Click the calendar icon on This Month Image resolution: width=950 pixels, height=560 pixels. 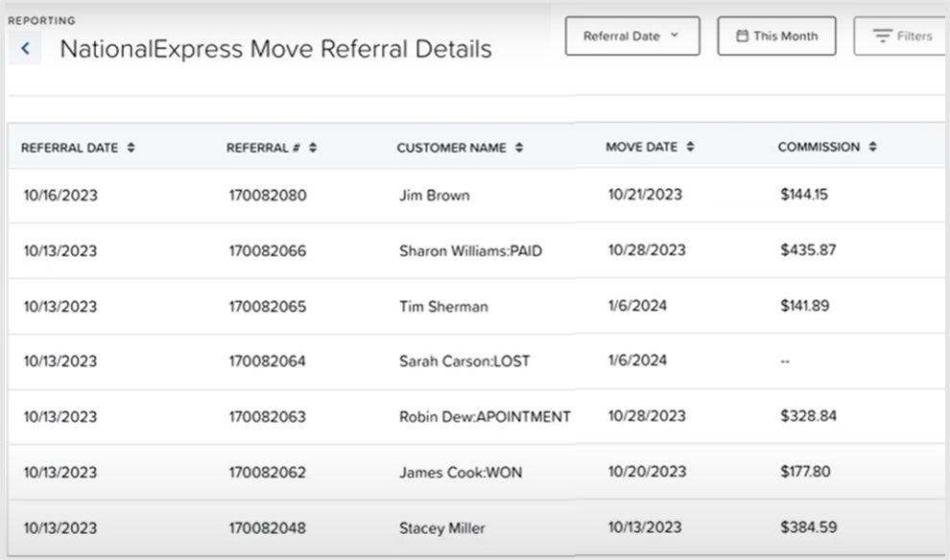(x=744, y=35)
